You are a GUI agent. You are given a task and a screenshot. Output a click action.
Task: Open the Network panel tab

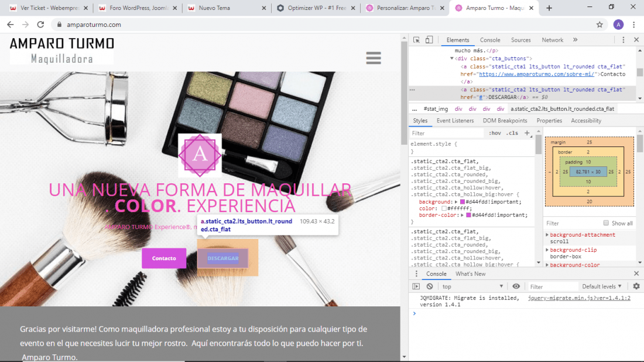pyautogui.click(x=553, y=40)
